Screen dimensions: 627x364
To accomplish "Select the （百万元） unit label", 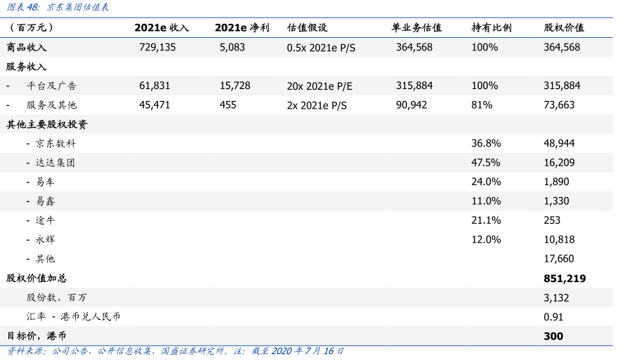I will tap(30, 27).
